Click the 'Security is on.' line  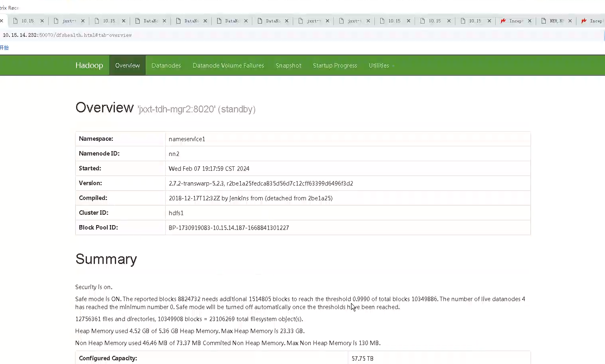[94, 287]
